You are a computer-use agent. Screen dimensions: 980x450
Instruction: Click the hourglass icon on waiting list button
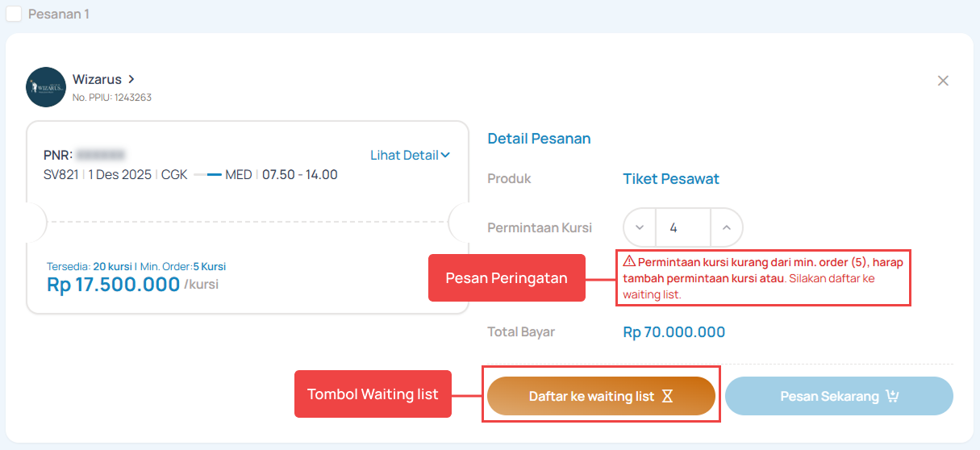pos(667,396)
